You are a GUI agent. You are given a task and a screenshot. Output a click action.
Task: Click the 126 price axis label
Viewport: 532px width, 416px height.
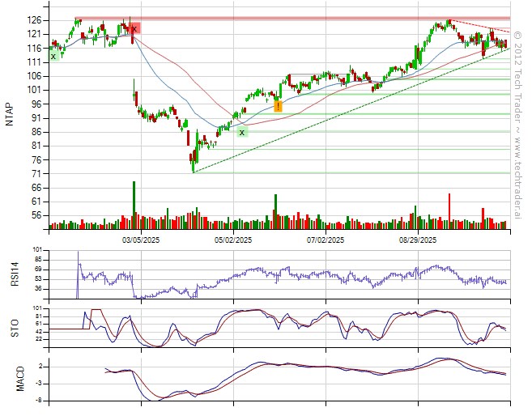click(33, 19)
